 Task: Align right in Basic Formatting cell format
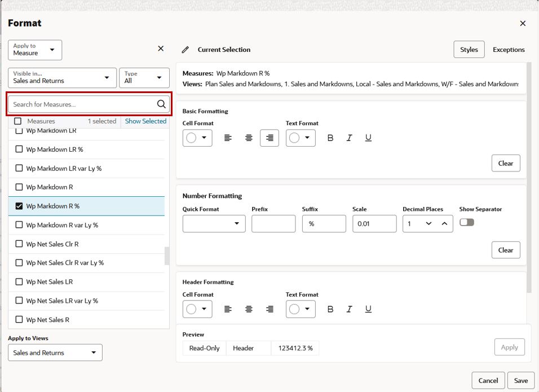(269, 138)
